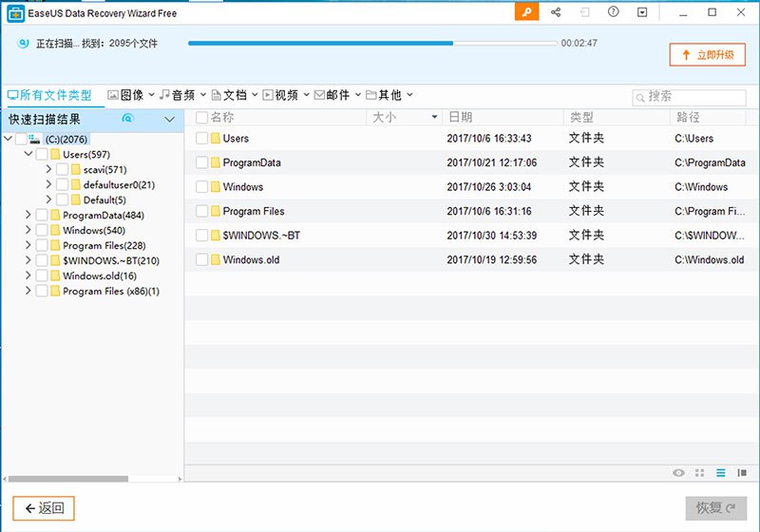760x532 pixels.
Task: Click the rescan icon next to 快速扫描结果
Action: tap(127, 118)
